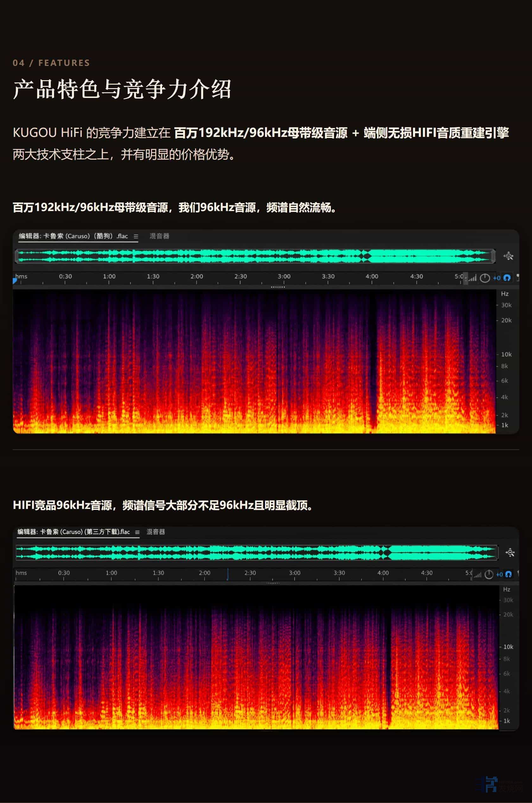Viewport: 532px width, 803px height.
Task: Click 3:30 on the 第三方下载 editor time ruler
Action: click(x=339, y=573)
